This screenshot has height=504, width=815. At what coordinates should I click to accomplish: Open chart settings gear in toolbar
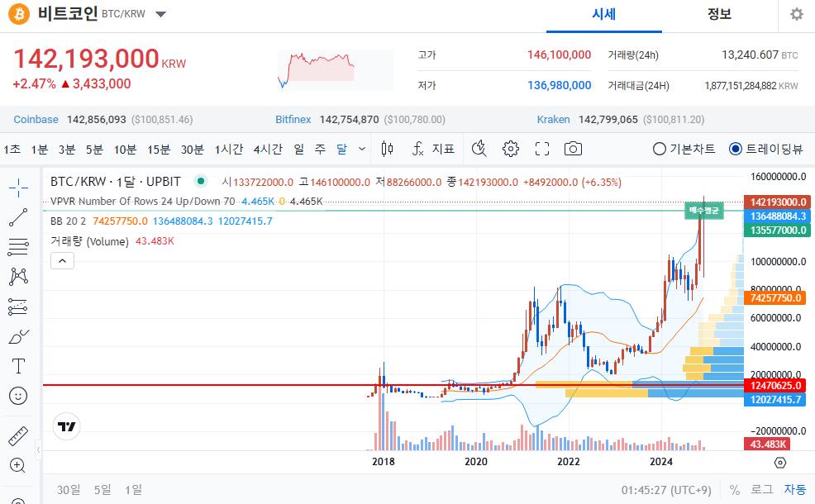511,149
